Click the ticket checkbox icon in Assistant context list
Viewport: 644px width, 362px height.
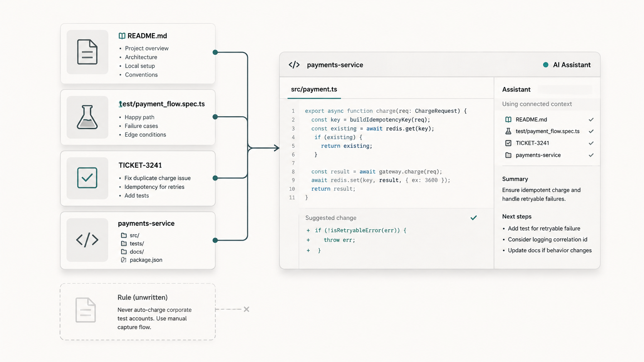tap(508, 143)
